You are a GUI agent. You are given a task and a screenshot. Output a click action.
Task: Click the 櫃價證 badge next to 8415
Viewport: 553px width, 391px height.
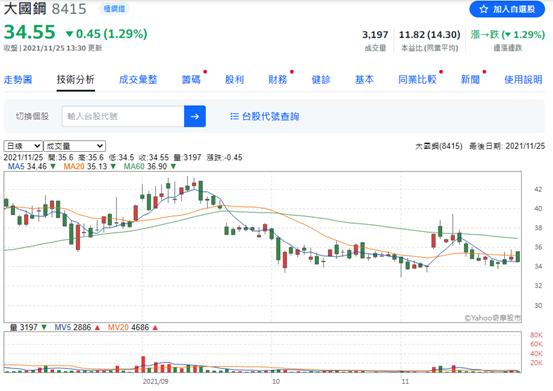(x=114, y=9)
